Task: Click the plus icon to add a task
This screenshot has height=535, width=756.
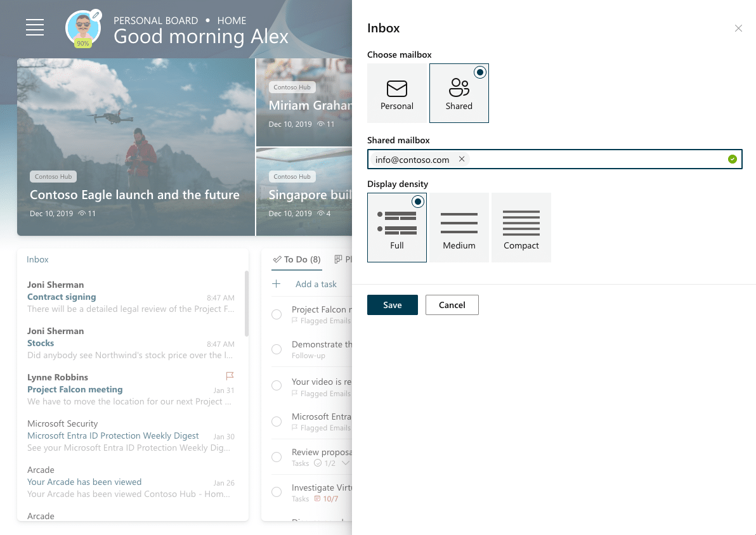Action: (x=276, y=284)
